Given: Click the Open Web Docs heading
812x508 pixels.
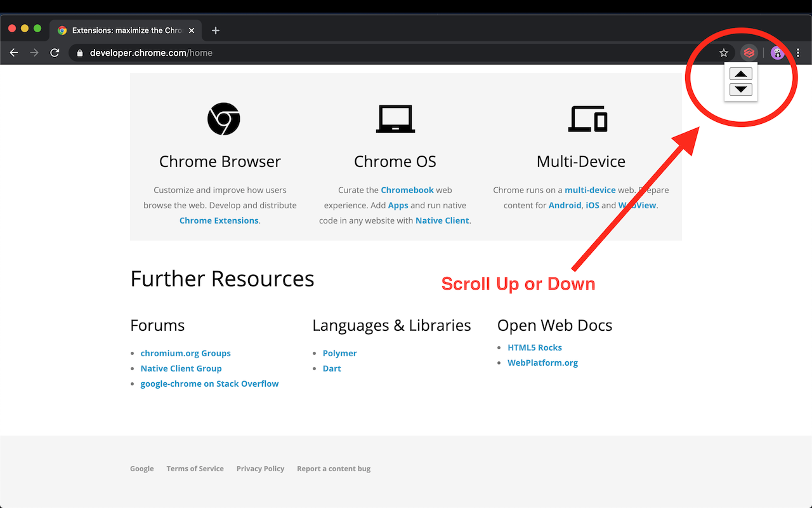Looking at the screenshot, I should [x=554, y=325].
